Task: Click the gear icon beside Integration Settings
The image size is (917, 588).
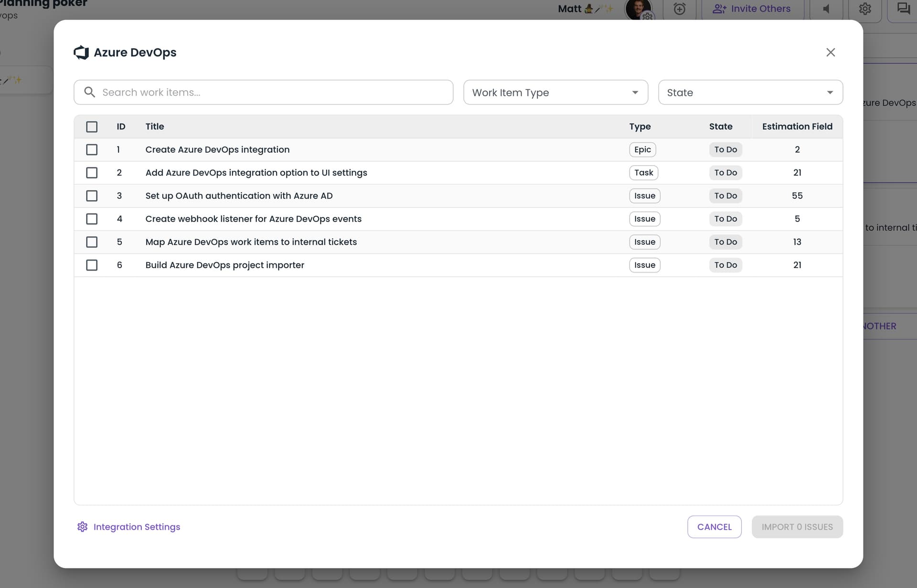Action: [82, 526]
